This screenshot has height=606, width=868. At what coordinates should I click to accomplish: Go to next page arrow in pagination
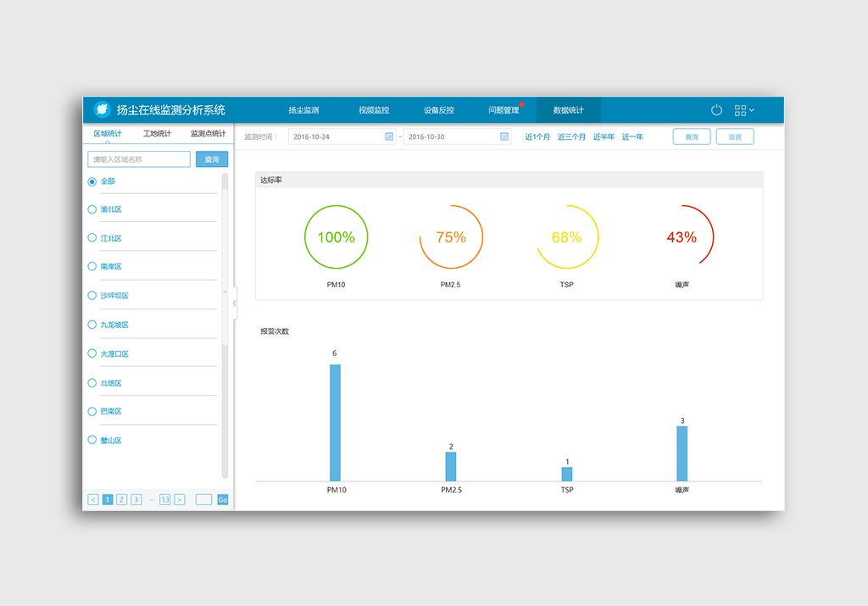(x=179, y=500)
